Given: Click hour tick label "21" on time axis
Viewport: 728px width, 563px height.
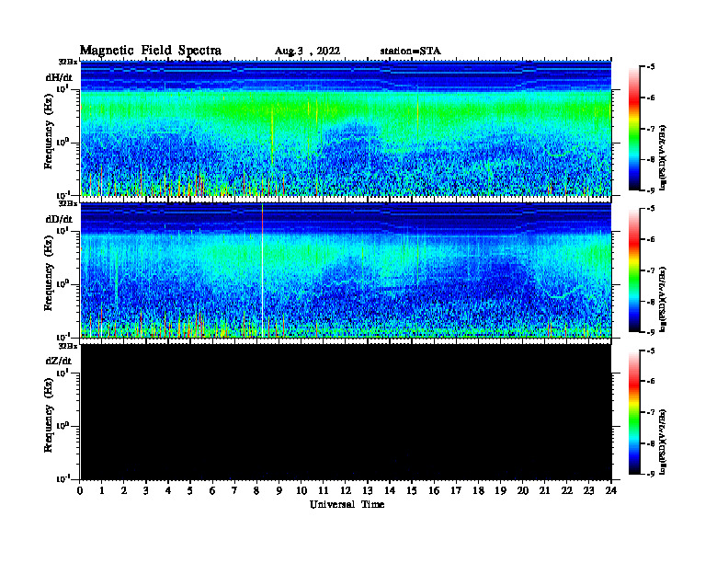Looking at the screenshot, I should pos(544,490).
